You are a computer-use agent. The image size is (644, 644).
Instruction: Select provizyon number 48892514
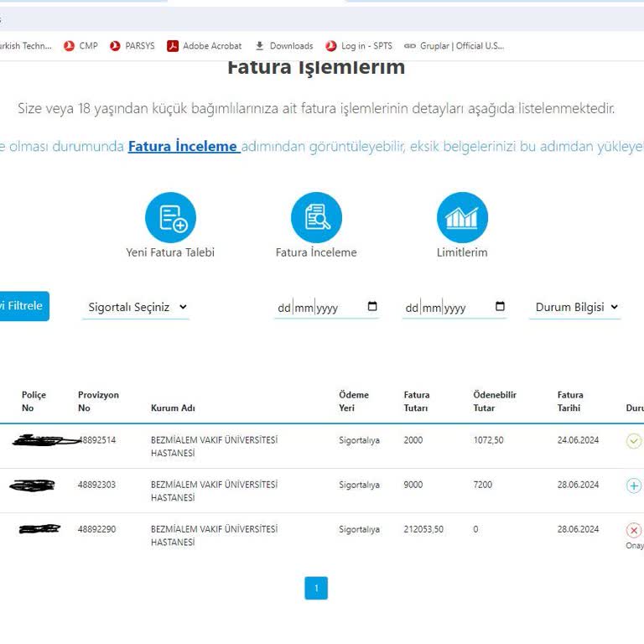(97, 440)
